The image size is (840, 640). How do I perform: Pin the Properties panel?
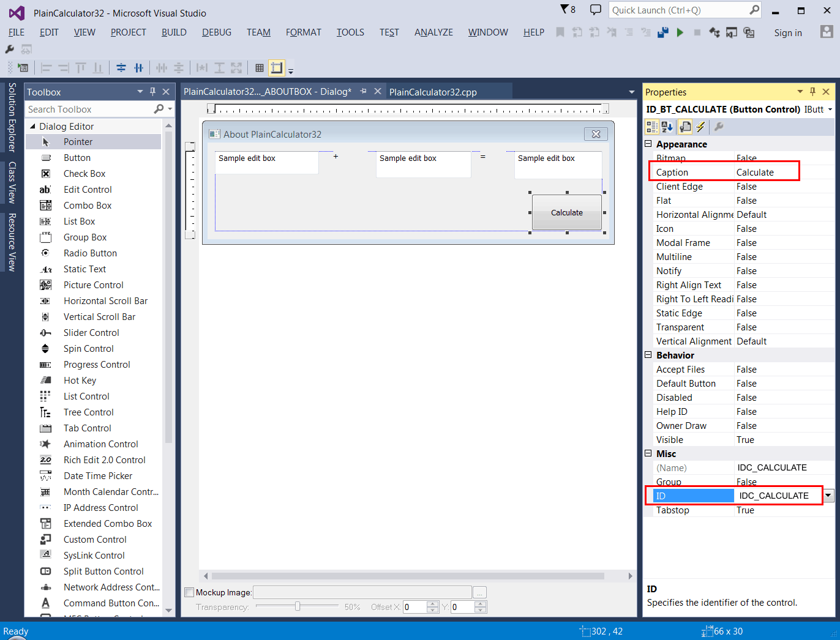pos(813,92)
